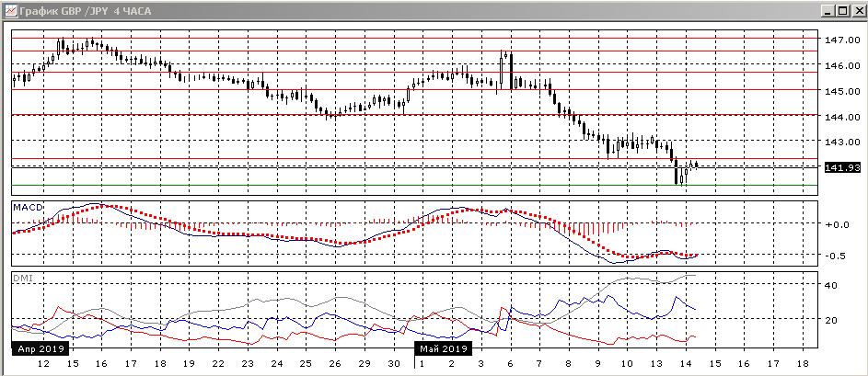Click the current price tag 141.93
Screen dimensions: 868x376
[x=841, y=167]
